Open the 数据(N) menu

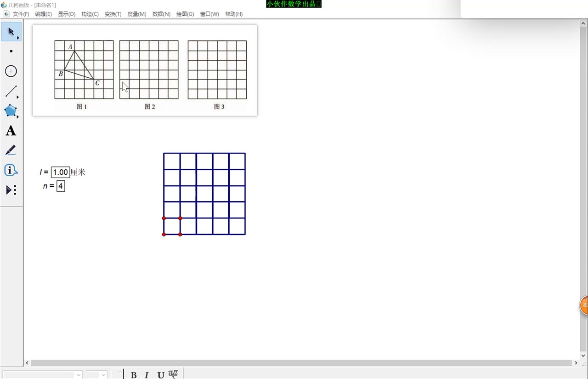tap(161, 14)
